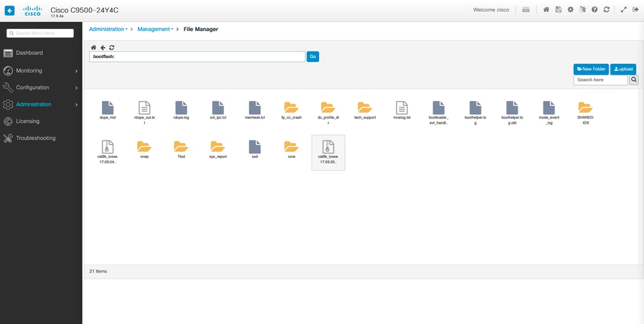This screenshot has height=324, width=644.
Task: Click the Search Menu Items field
Action: [40, 33]
